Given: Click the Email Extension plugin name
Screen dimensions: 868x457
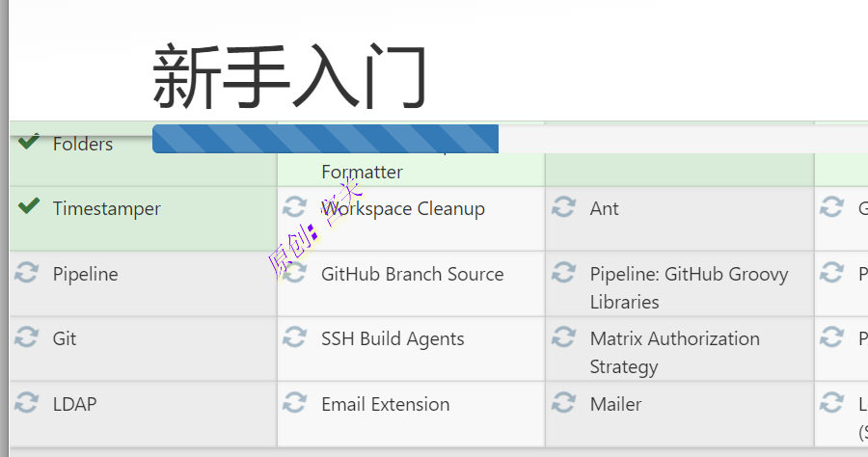Looking at the screenshot, I should coord(385,404).
